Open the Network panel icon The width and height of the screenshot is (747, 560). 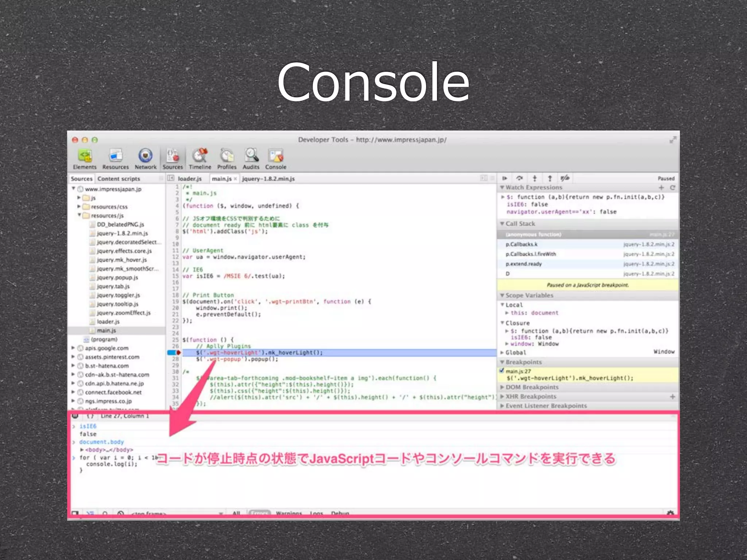[146, 159]
